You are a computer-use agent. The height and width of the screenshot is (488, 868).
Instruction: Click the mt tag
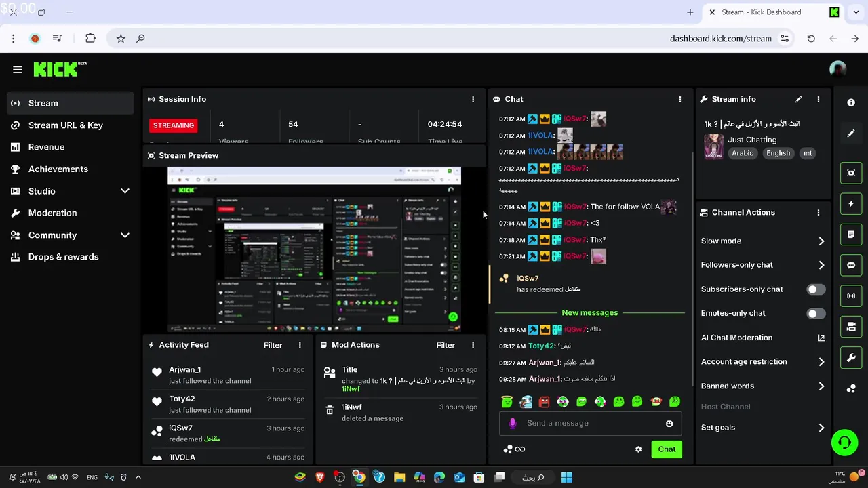808,153
